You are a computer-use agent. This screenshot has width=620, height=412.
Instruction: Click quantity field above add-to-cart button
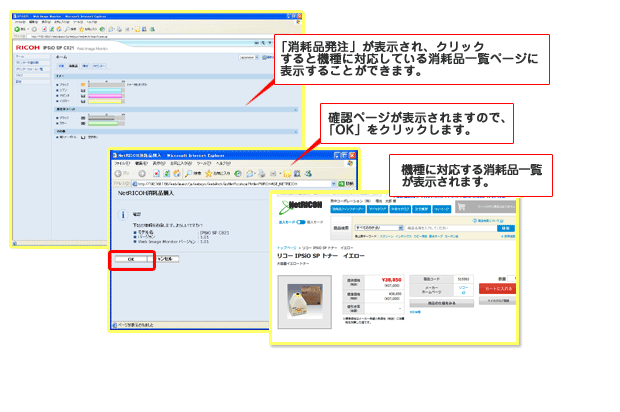[x=511, y=279]
